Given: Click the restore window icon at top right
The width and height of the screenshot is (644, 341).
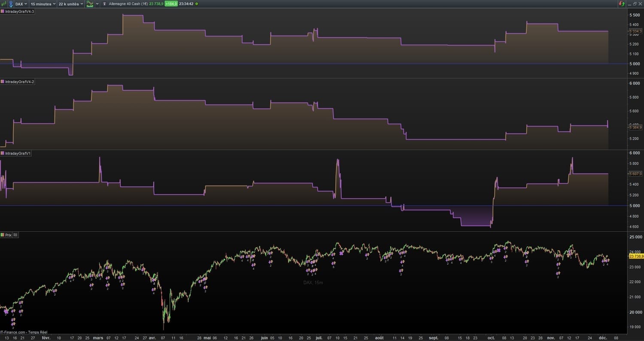Looking at the screenshot, I should tap(635, 4).
